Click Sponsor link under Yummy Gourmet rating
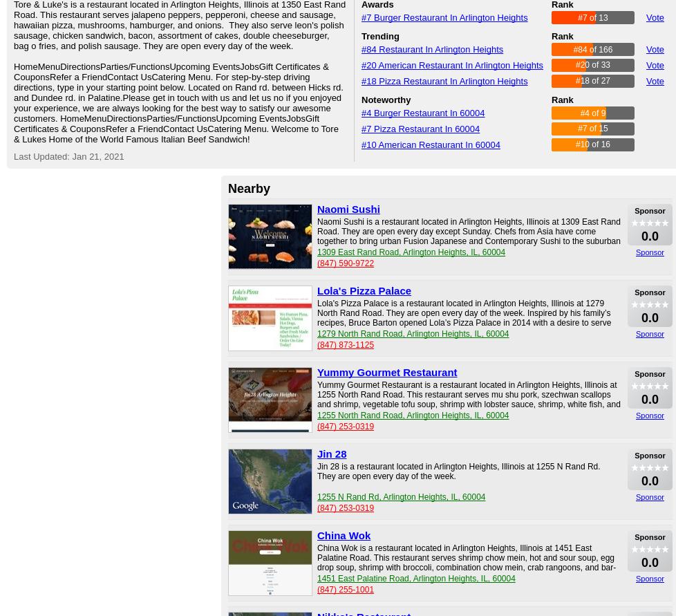The image size is (676, 616). coord(650,416)
